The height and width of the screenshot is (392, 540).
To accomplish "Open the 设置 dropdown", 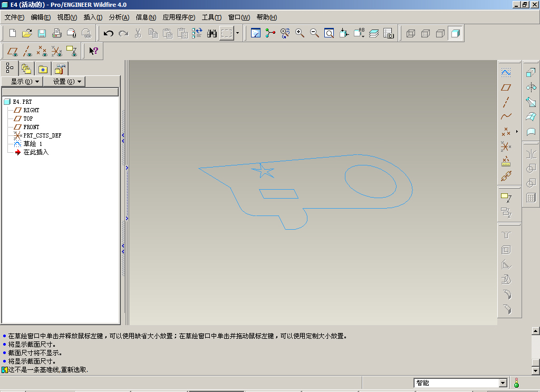I will (64, 82).
